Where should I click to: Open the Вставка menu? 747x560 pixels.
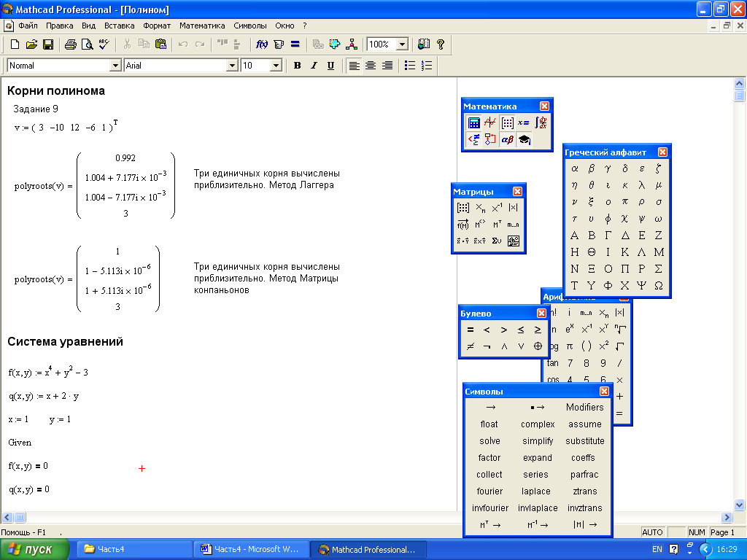point(119,26)
